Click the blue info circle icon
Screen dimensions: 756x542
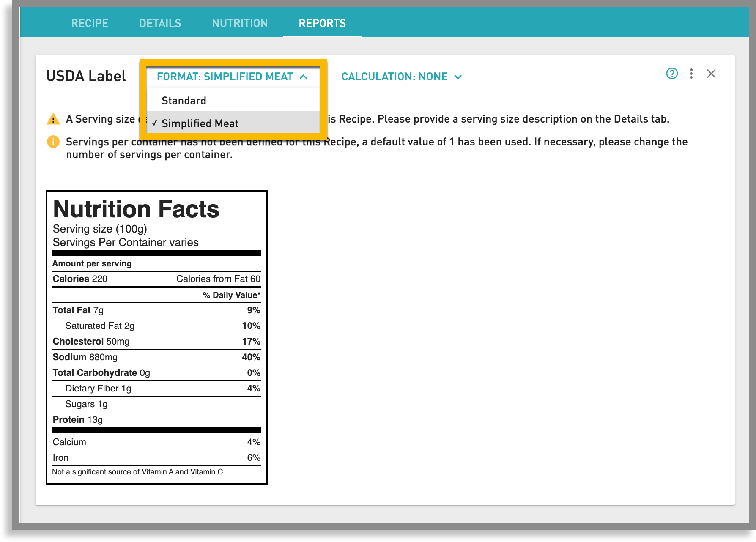click(x=53, y=142)
